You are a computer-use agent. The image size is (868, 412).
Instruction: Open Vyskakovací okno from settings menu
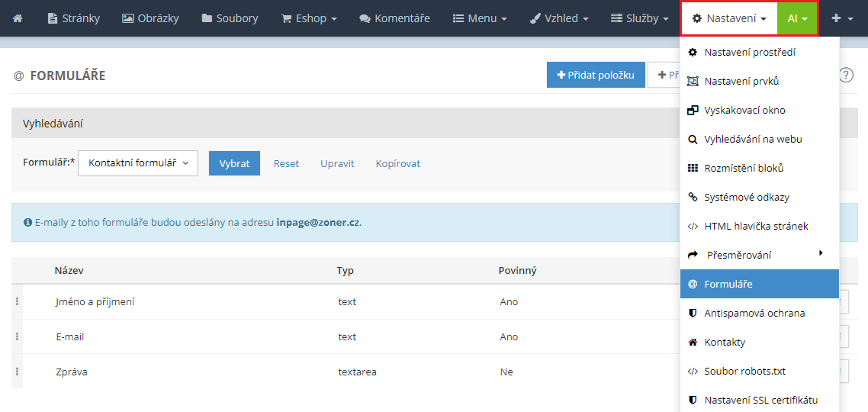(x=744, y=110)
